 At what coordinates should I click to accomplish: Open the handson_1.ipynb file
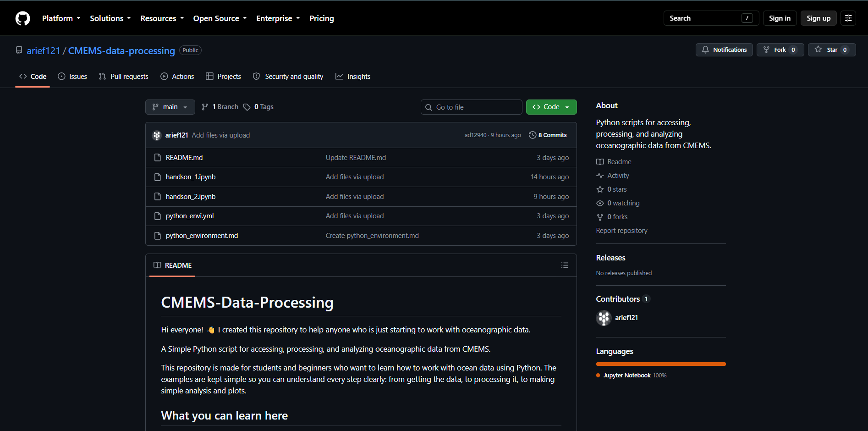point(191,177)
